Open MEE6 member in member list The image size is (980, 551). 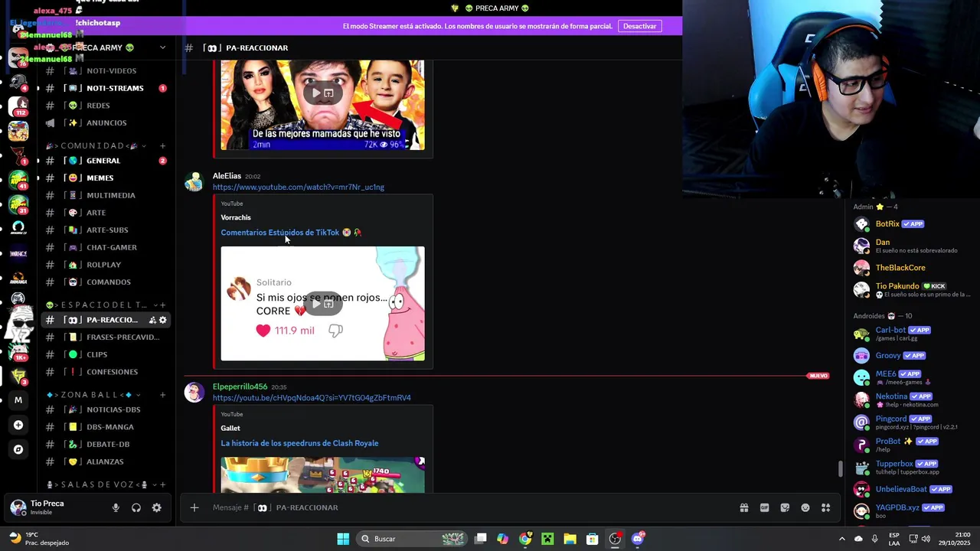click(x=911, y=377)
